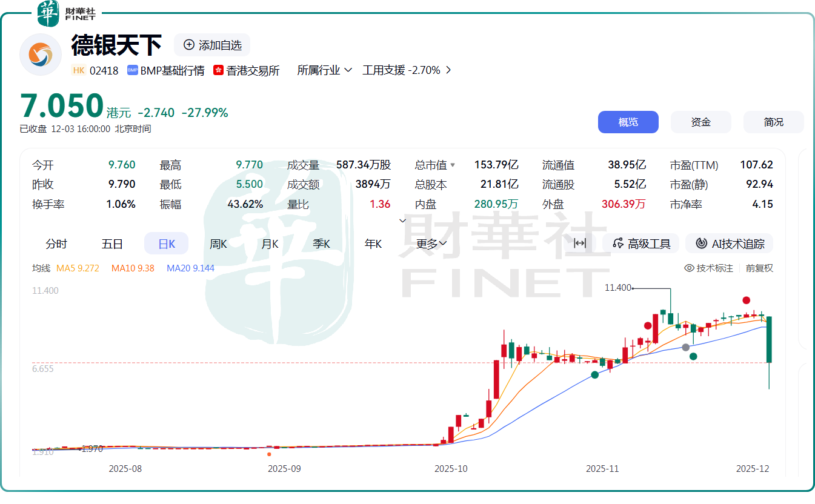Click the chart width fit icon

tap(579, 244)
